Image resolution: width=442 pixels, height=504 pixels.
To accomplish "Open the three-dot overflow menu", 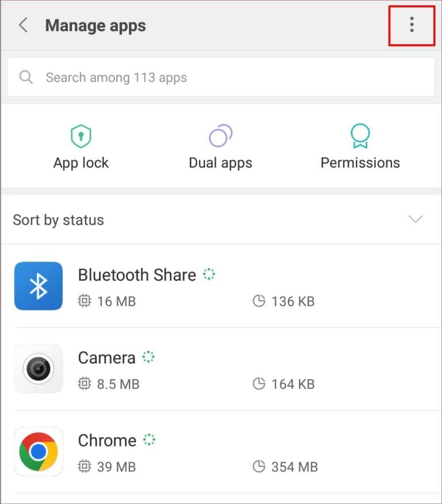I will 411,25.
